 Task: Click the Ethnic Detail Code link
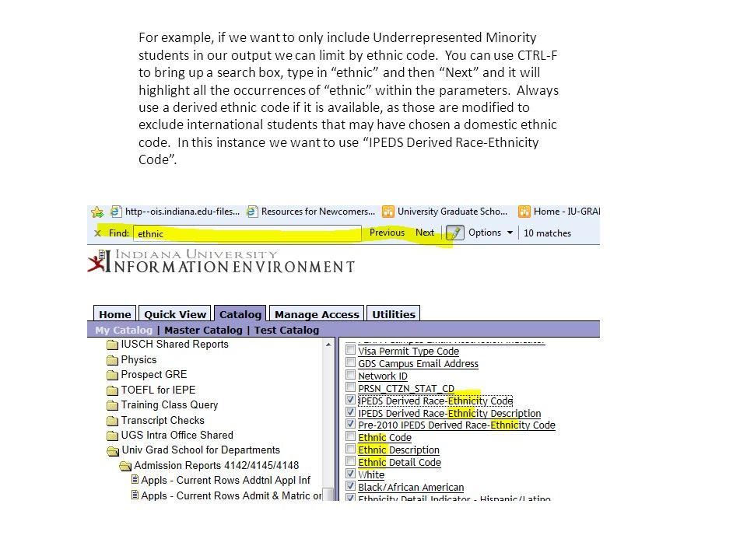[x=399, y=462]
